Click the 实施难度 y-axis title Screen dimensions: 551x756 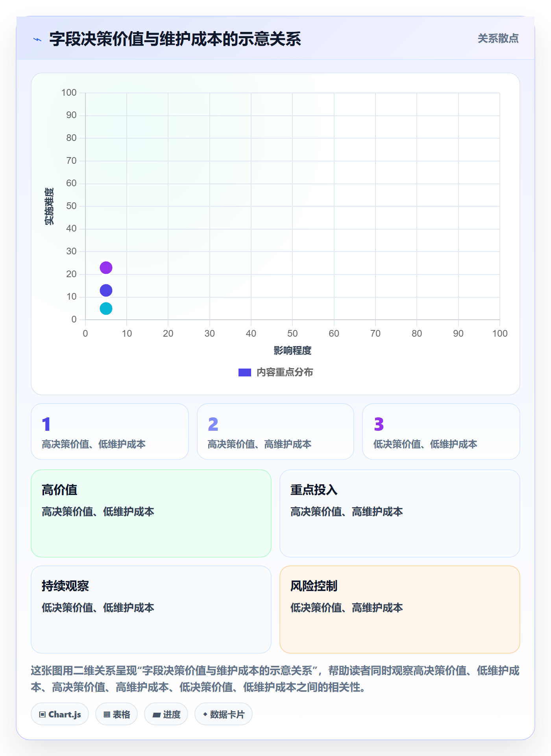click(49, 206)
